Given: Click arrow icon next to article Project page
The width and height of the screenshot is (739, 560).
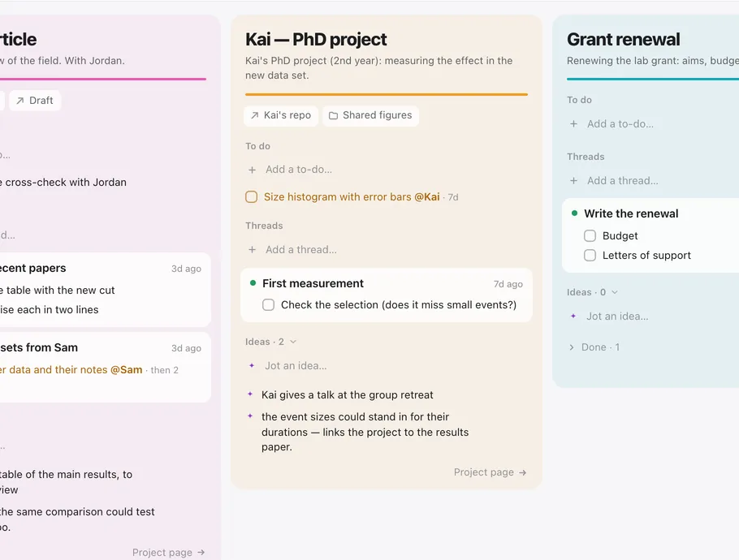Looking at the screenshot, I should 201,553.
